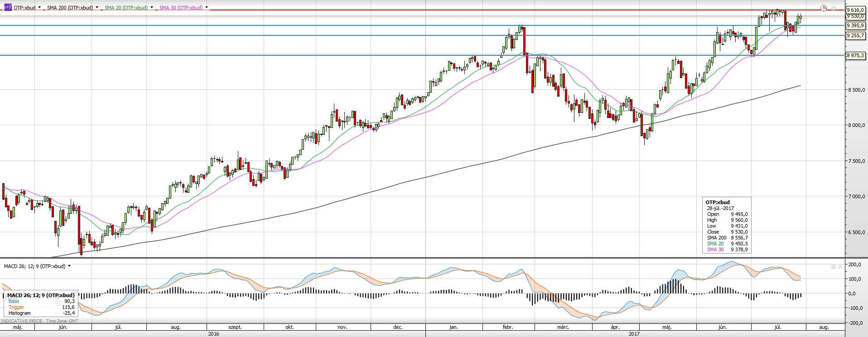Click the Time Zone: GMT footer text
This screenshot has width=868, height=337.
pos(62,321)
